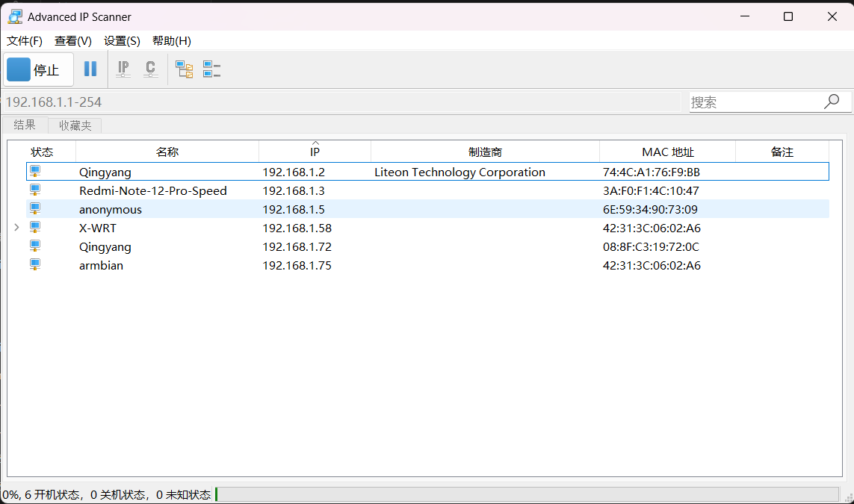Click device icon for Qingyang at 192.168.1.2

pos(35,172)
